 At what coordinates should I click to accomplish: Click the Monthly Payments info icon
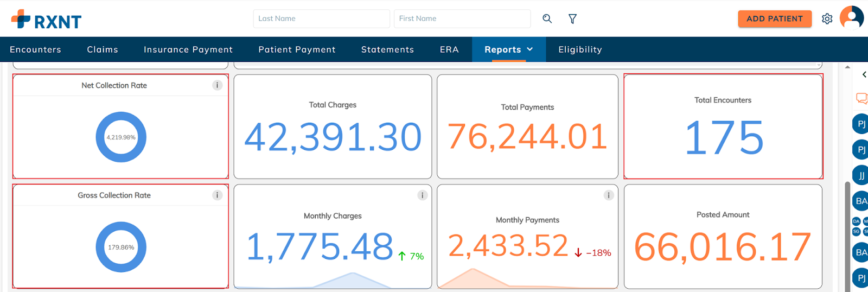609,195
